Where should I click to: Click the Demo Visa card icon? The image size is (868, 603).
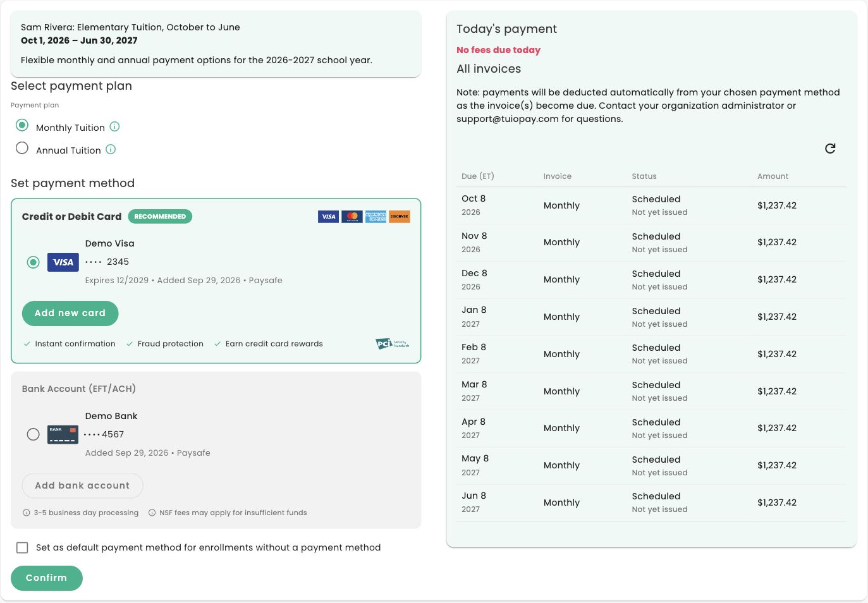coord(63,262)
